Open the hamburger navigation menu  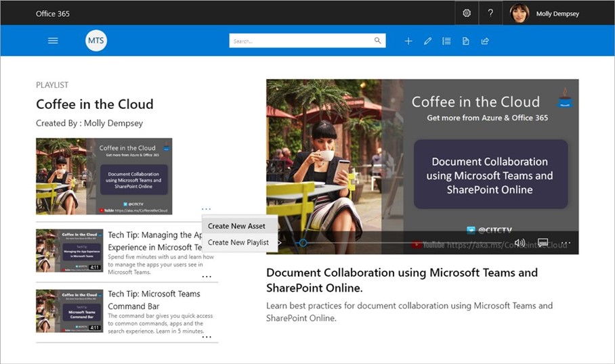[53, 41]
